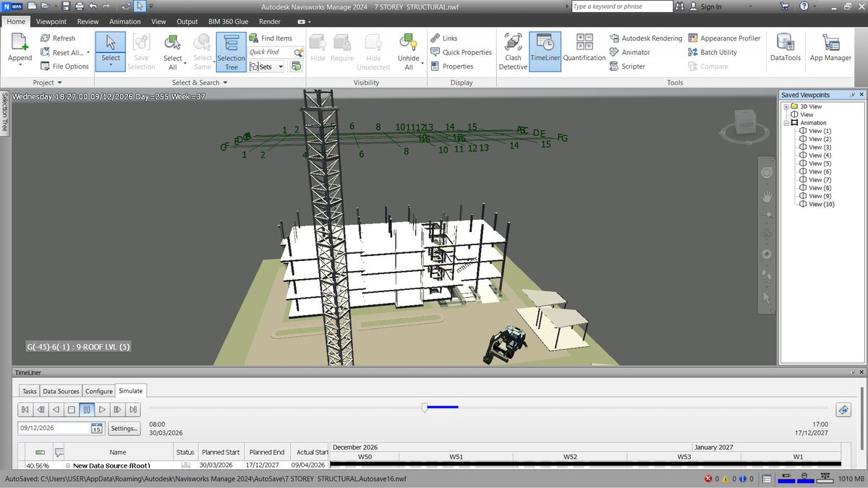Click the Save icon in quick access toolbar
The height and width of the screenshot is (488, 868).
coord(65,7)
